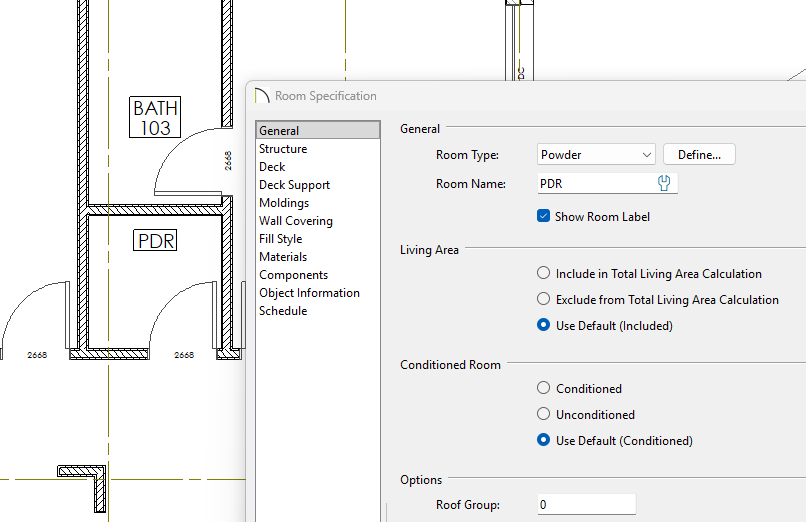Choose Exclude from Total Living Area Calculation
Screen dimensions: 806x522
pyautogui.click(x=544, y=299)
